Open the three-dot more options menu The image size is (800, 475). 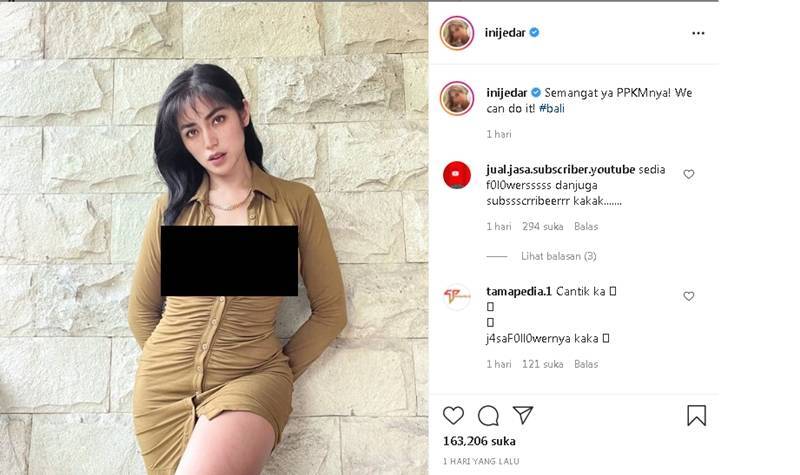point(698,33)
